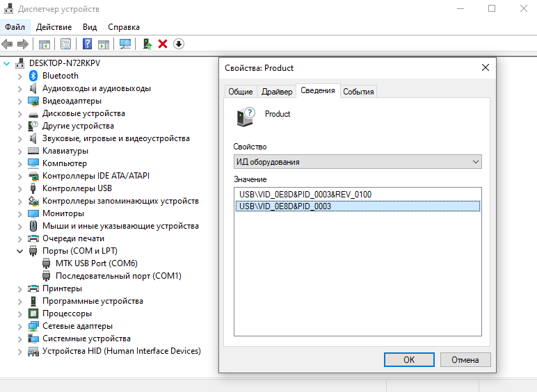This screenshot has width=537, height=392.
Task: Select Звуковые, игровые и видеоустройства item
Action: click(115, 138)
